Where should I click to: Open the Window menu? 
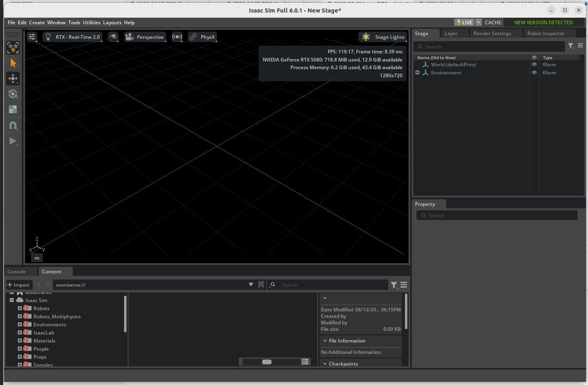(x=57, y=23)
